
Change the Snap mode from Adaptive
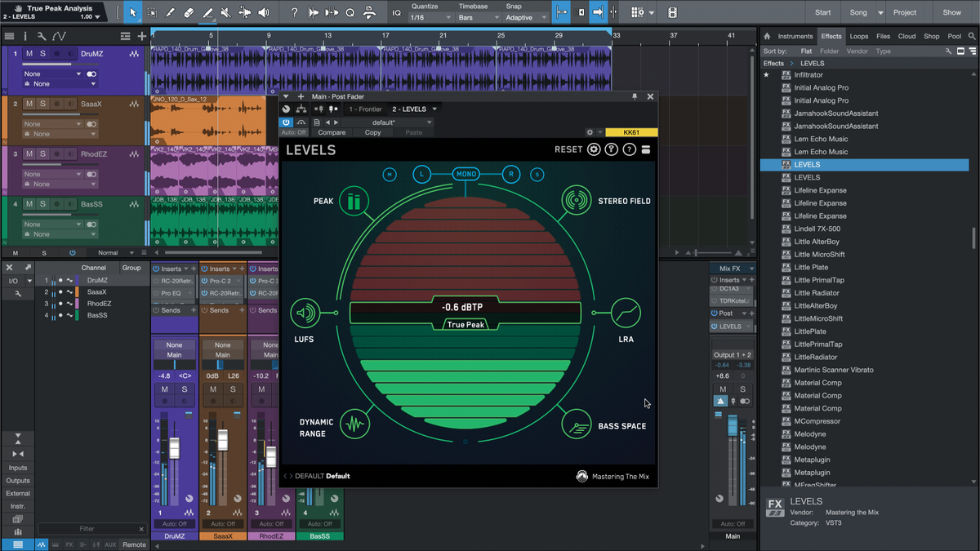coord(527,17)
